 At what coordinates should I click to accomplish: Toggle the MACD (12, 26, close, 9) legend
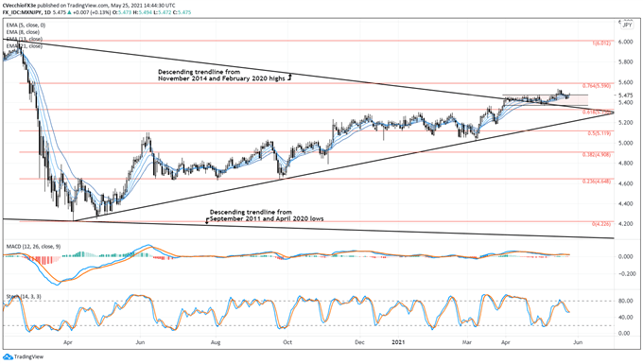(x=33, y=247)
